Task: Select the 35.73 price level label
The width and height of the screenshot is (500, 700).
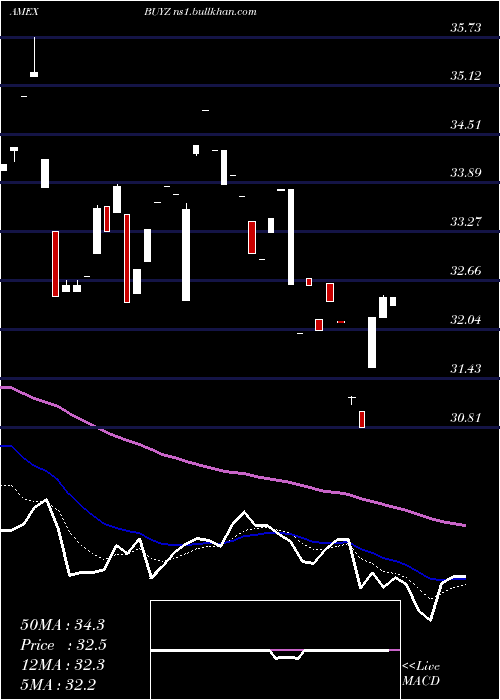Action: [466, 28]
